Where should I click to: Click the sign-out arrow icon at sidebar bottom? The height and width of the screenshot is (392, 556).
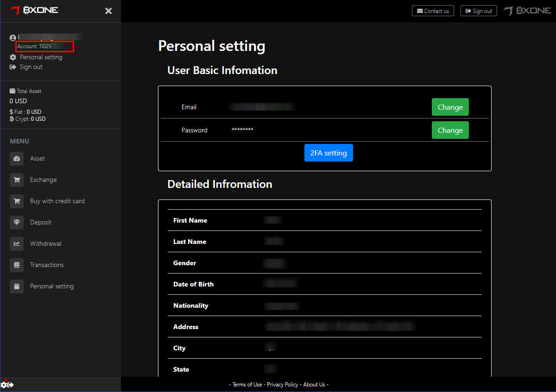point(11,385)
